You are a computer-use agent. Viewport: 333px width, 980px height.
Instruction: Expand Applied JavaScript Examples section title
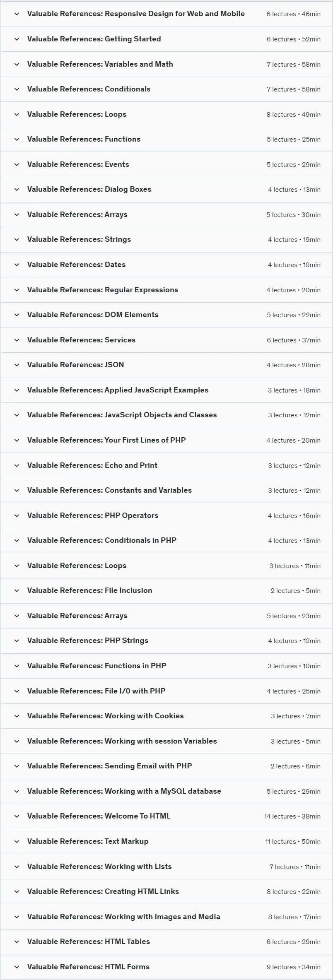[x=118, y=390]
